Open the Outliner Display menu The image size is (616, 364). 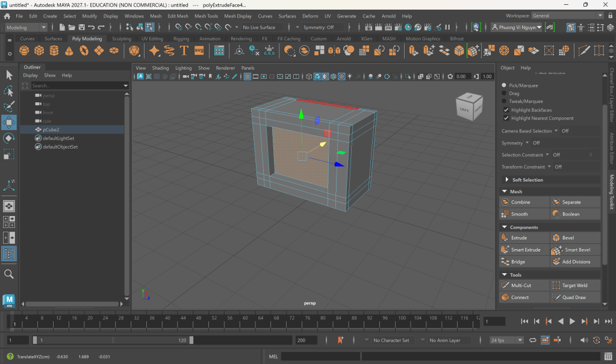[x=30, y=75]
